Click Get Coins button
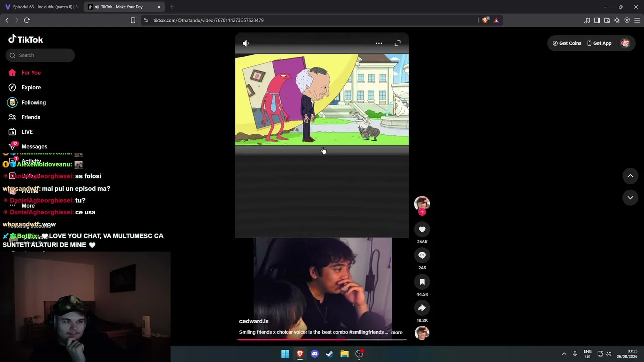644x362 pixels. [x=567, y=43]
